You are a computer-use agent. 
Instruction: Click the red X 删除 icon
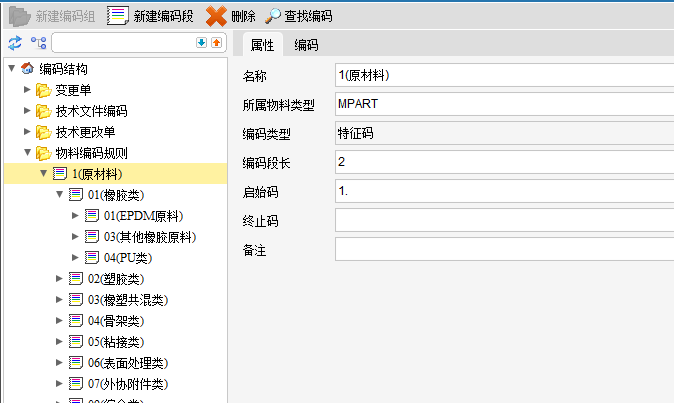pos(216,16)
